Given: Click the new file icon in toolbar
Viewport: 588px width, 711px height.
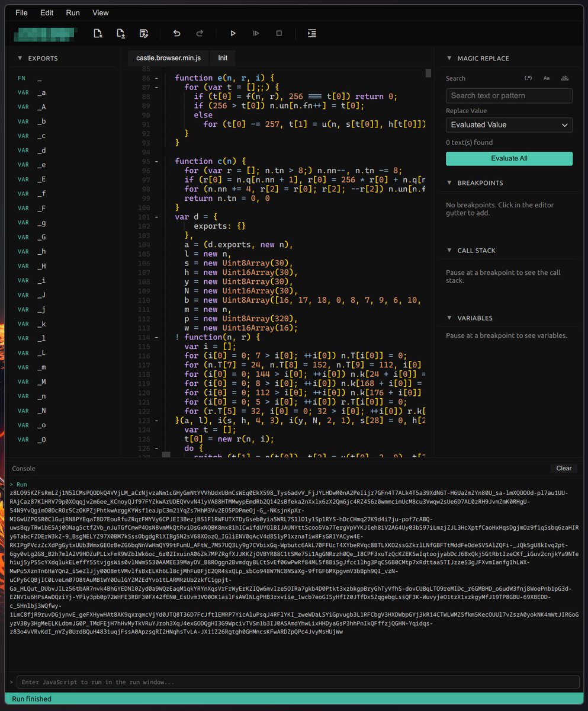Looking at the screenshot, I should coord(98,33).
